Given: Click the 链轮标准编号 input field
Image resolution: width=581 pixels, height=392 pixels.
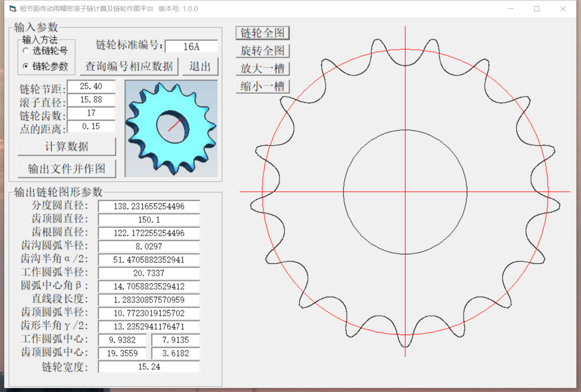Looking at the screenshot, I should 191,46.
